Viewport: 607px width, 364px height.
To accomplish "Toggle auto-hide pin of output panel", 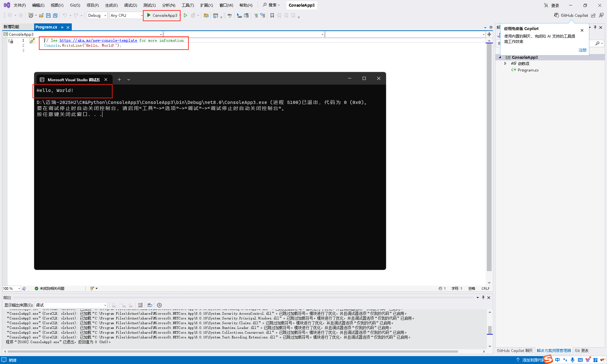I will click(483, 298).
